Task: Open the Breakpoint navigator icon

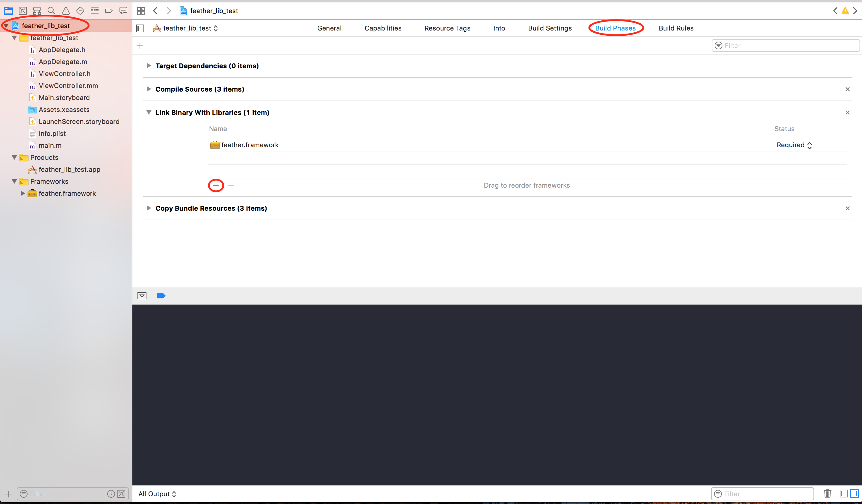Action: point(109,10)
